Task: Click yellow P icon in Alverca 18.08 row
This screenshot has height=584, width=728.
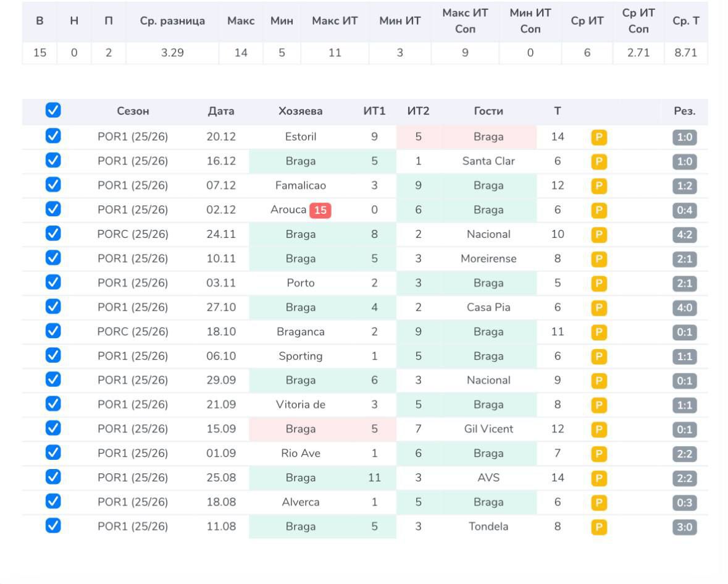Action: 598,503
